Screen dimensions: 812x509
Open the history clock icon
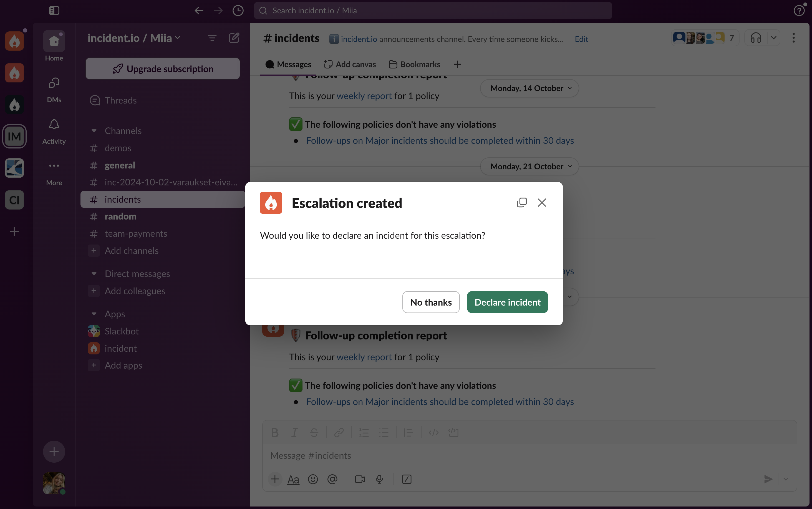click(238, 11)
